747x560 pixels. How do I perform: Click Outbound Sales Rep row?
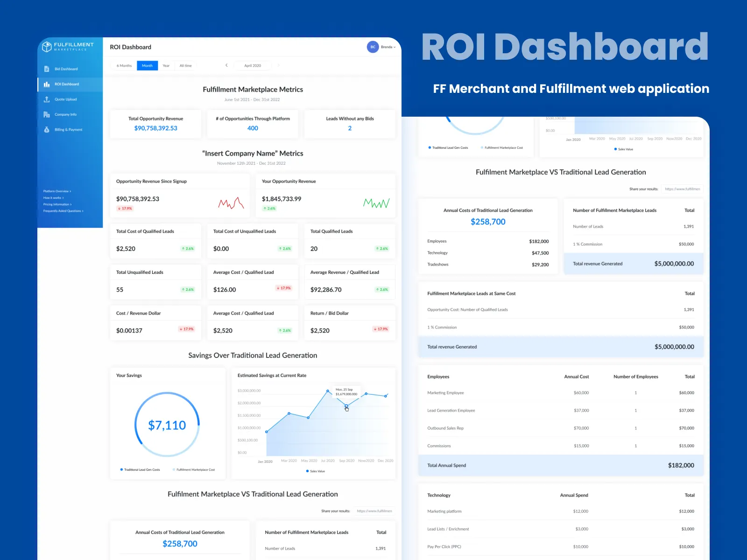[561, 428]
